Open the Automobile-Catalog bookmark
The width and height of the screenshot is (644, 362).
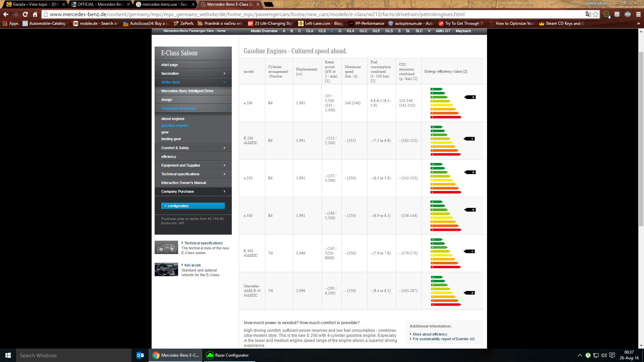click(45, 23)
